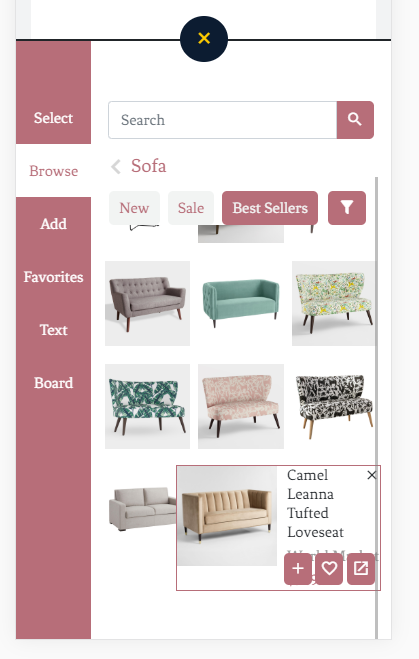Close panel with yellow X circle button
Viewport: 419px width, 659px height.
pos(204,39)
